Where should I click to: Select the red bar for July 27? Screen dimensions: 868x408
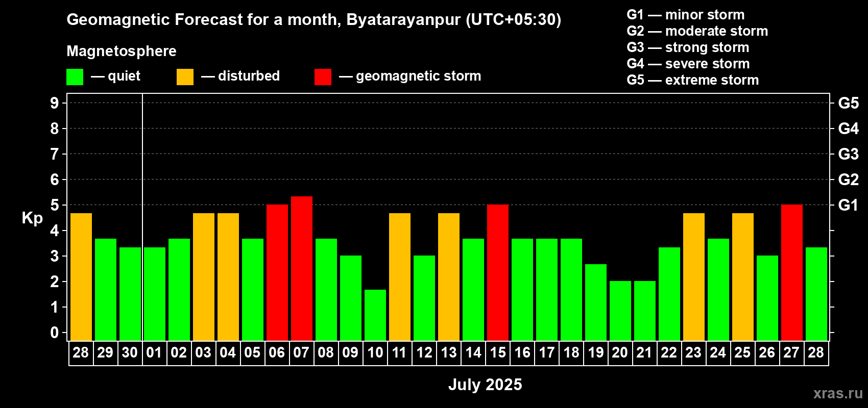click(x=792, y=272)
